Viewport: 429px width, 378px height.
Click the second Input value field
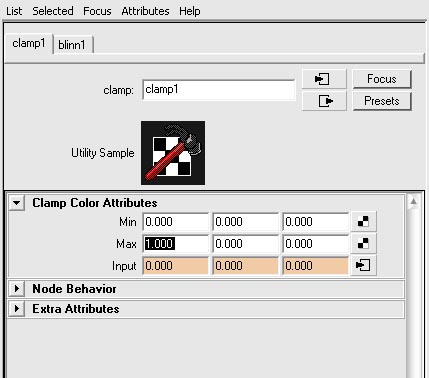tap(246, 266)
